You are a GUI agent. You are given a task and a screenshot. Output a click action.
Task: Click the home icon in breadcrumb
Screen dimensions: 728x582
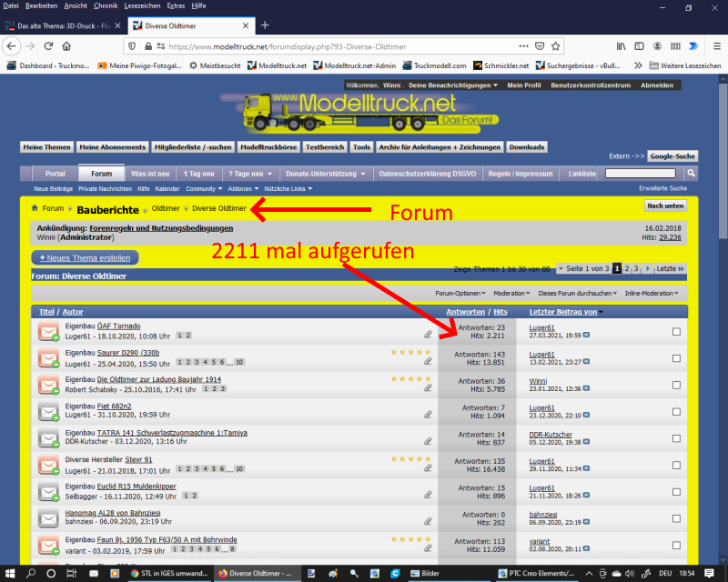tap(35, 208)
